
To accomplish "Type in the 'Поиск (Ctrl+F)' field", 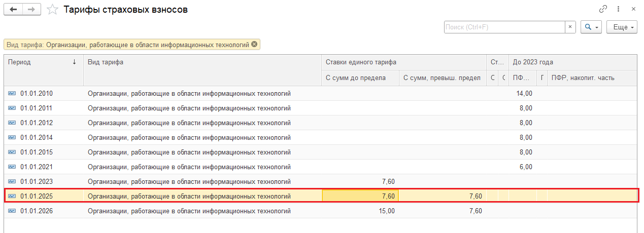I will [504, 27].
